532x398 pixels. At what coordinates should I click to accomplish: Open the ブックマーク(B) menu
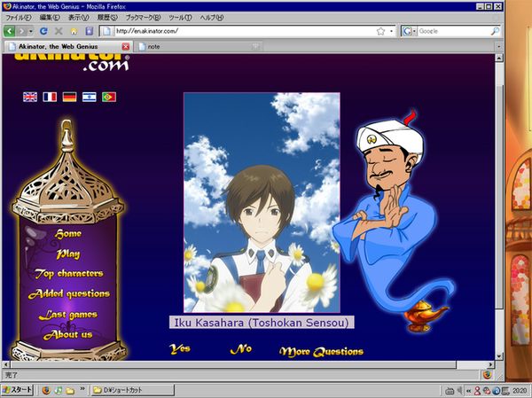click(x=143, y=18)
